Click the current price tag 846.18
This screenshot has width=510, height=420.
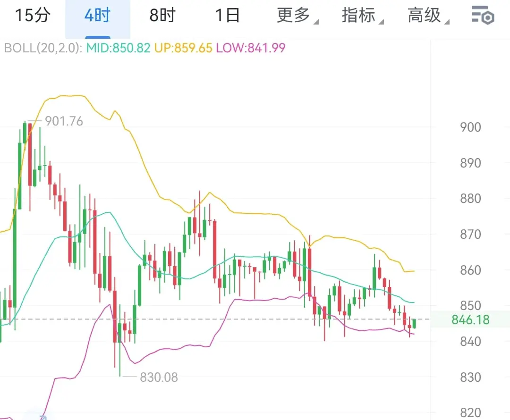470,320
